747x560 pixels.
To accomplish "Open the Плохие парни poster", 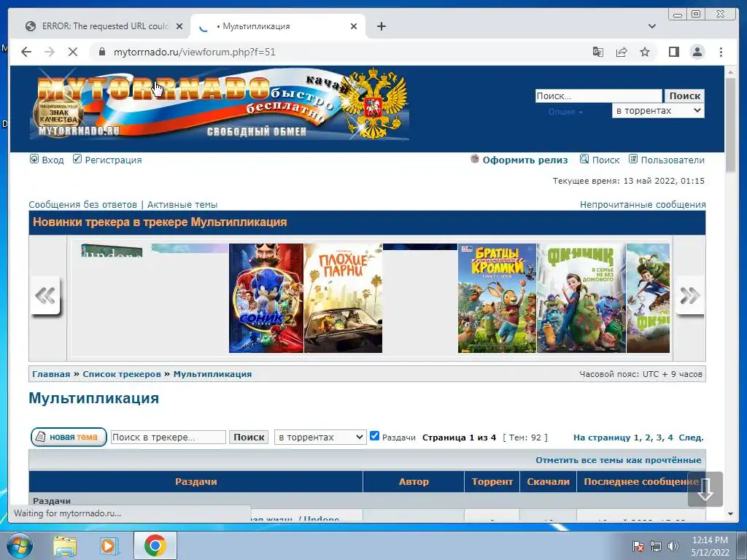I will (x=343, y=298).
